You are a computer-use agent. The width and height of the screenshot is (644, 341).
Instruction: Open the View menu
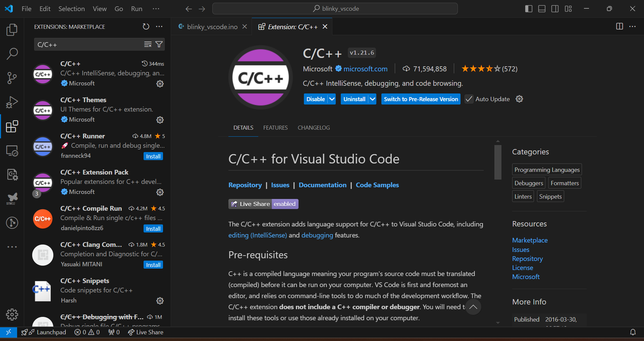click(x=100, y=9)
